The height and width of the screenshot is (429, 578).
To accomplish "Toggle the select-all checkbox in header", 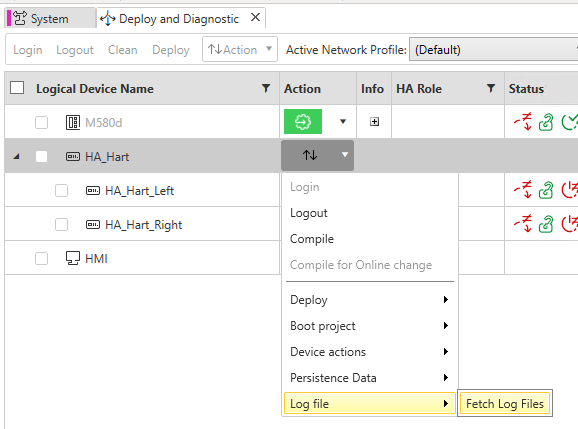I will point(17,88).
